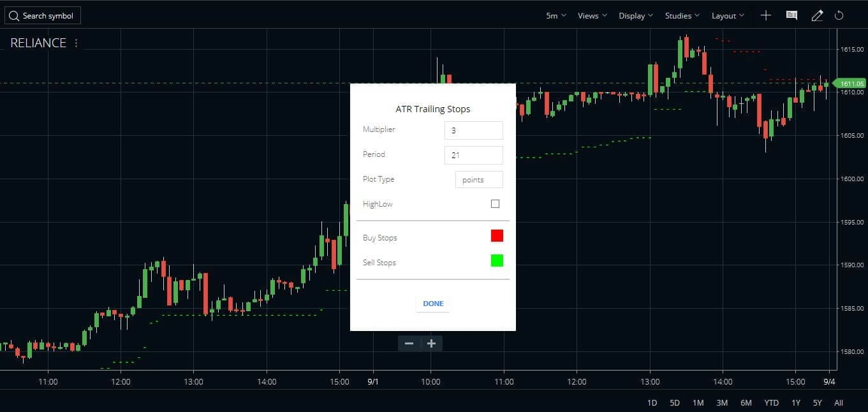868x412 pixels.
Task: Click the plus icon to add a comparison
Action: 765,15
